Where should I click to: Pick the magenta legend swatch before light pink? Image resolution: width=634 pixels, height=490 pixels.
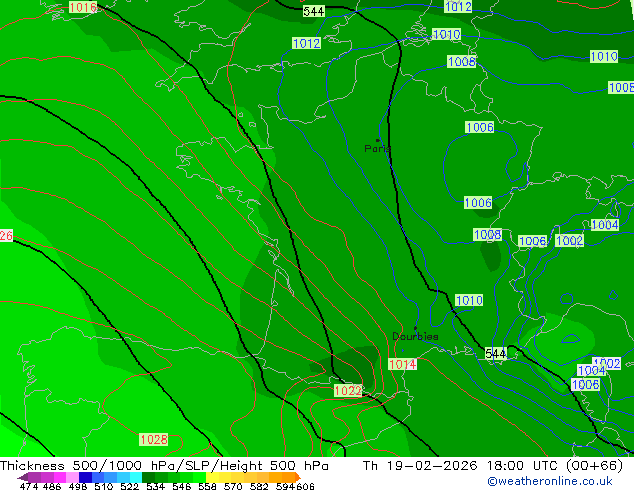pos(60,477)
